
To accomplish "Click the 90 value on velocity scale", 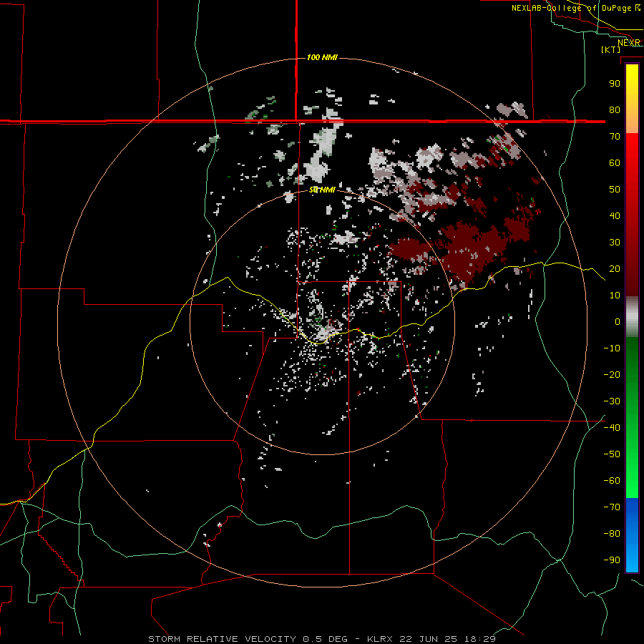I will 615,84.
